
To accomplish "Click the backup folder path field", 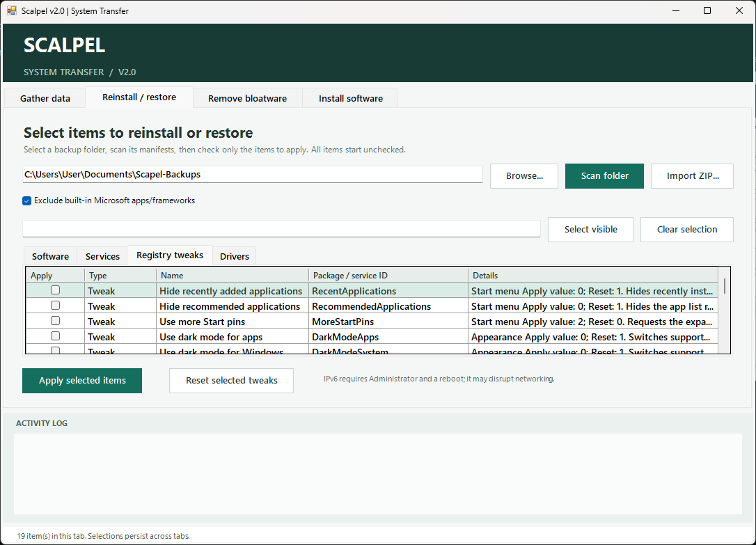I will pyautogui.click(x=252, y=175).
